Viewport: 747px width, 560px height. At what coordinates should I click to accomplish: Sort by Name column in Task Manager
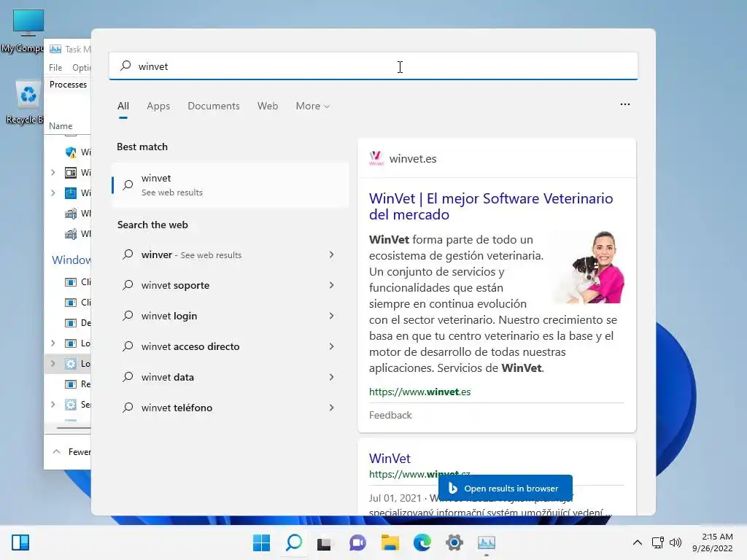pos(61,125)
